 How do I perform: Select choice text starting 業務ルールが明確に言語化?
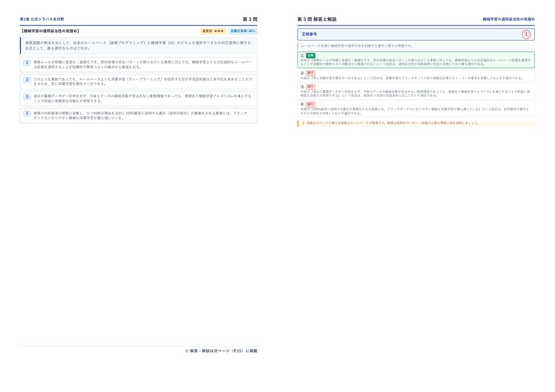click(143, 64)
